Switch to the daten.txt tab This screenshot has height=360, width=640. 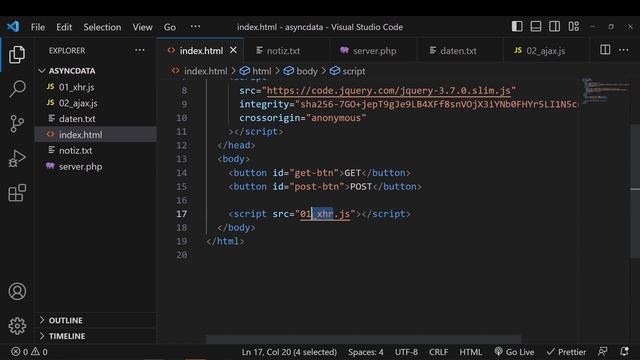460,51
